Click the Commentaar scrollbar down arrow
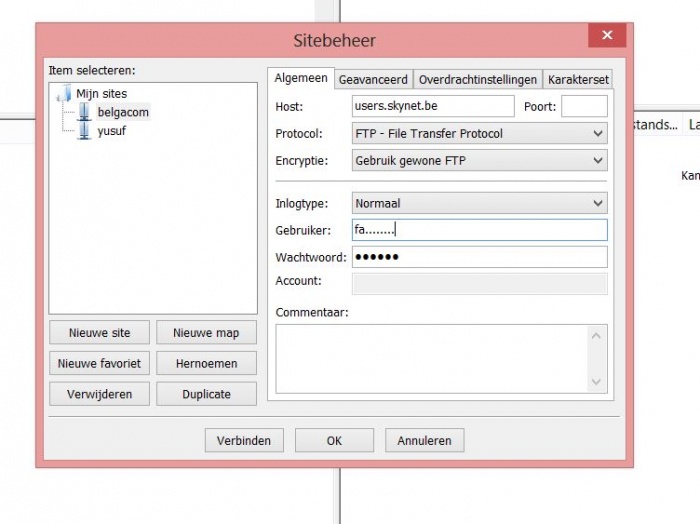Image resolution: width=700 pixels, height=524 pixels. point(596,382)
